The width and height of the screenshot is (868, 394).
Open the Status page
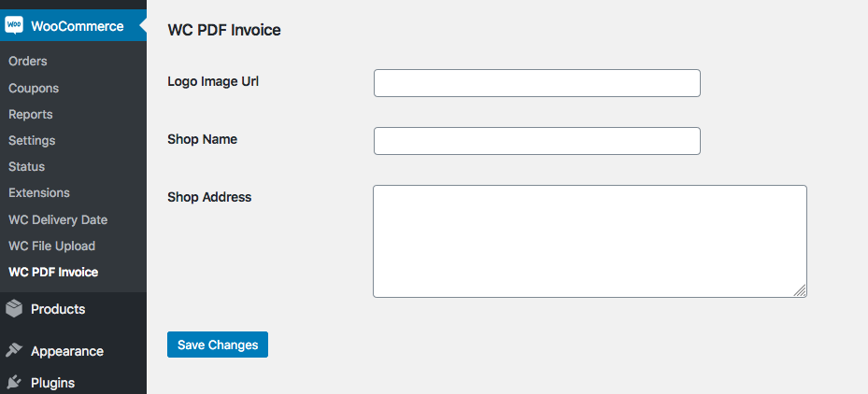tap(27, 166)
